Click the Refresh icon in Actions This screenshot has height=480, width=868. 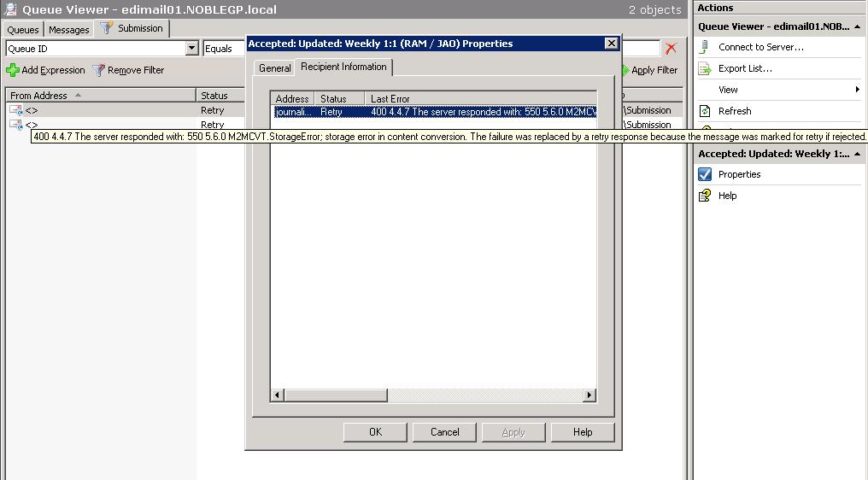pos(704,111)
